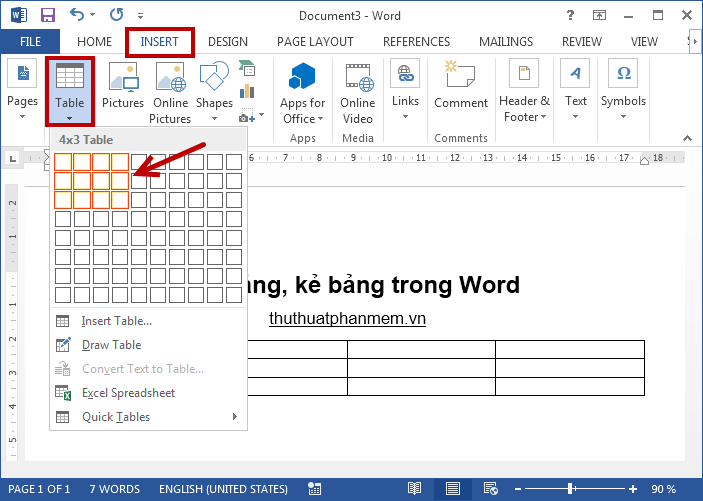
Task: Open Apps for Office
Action: point(303,93)
